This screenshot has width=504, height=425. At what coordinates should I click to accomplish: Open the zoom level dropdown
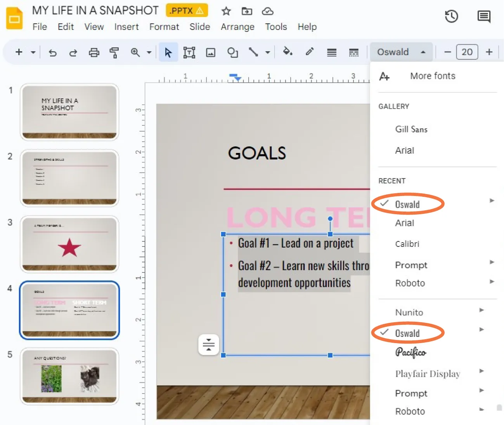[x=149, y=52]
